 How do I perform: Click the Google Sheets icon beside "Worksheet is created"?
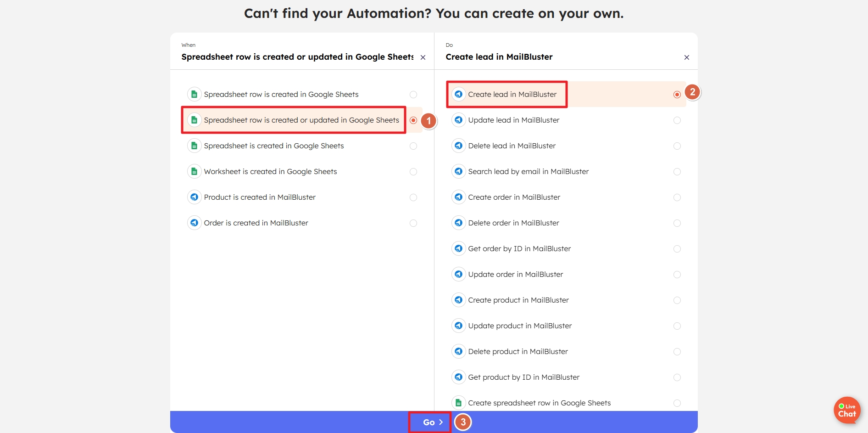tap(194, 171)
